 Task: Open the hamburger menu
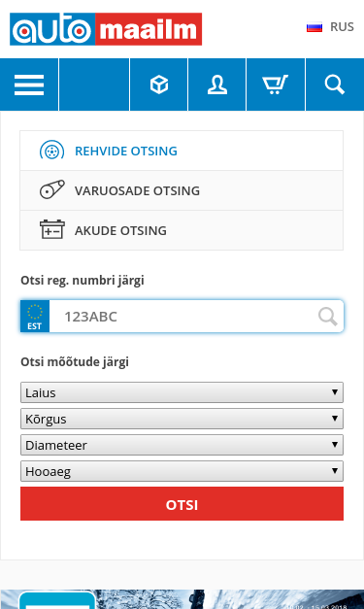coord(29,85)
